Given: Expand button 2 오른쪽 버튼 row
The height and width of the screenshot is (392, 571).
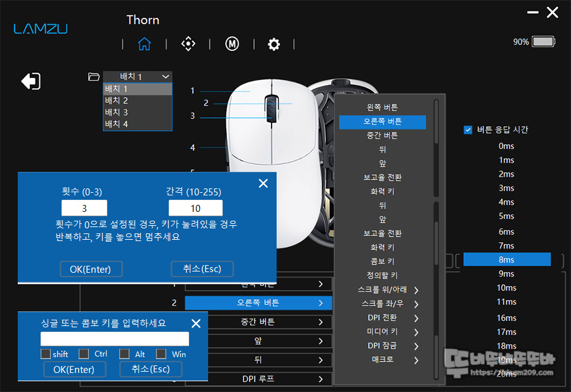Looking at the screenshot, I should point(258,303).
